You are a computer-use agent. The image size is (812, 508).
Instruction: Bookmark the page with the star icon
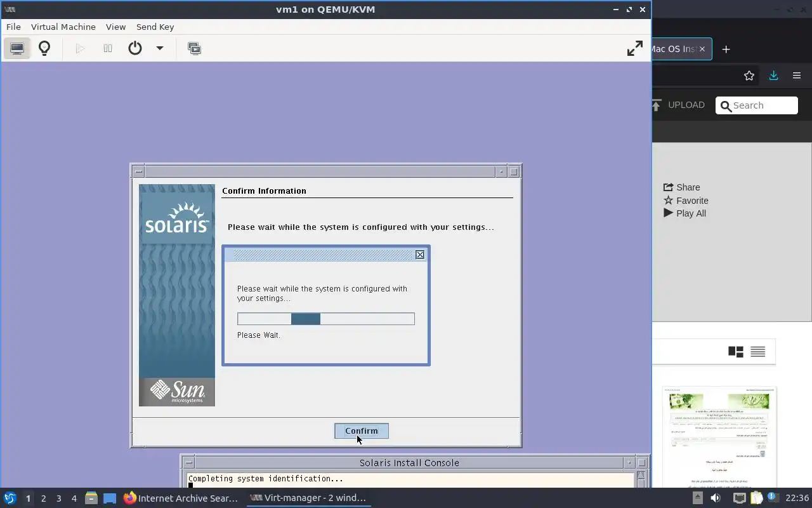749,76
